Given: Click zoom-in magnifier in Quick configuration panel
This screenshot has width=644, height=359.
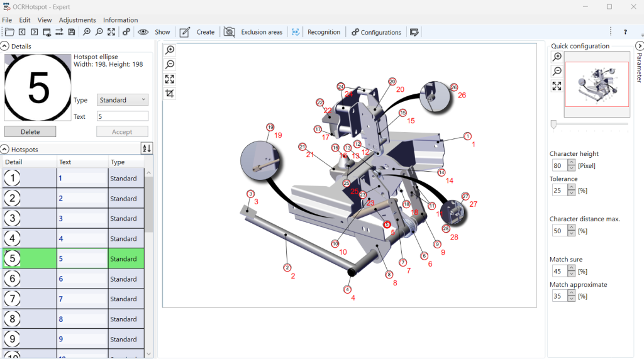Looking at the screenshot, I should coord(557,57).
